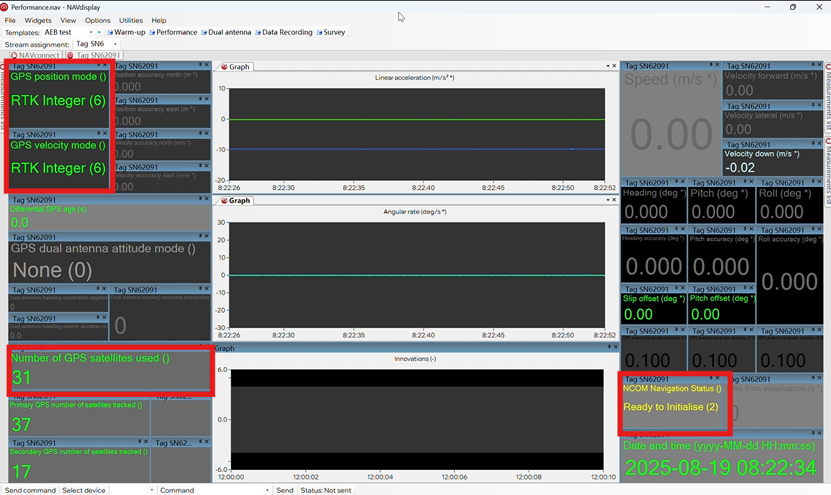Switch to the NAVconnect tab
This screenshot has width=831, height=495.
tap(35, 55)
